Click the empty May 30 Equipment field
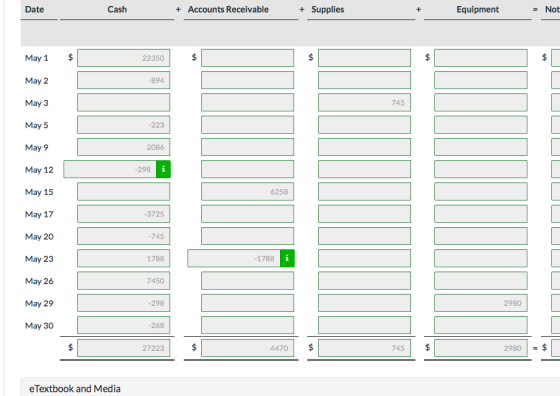 [x=481, y=325]
